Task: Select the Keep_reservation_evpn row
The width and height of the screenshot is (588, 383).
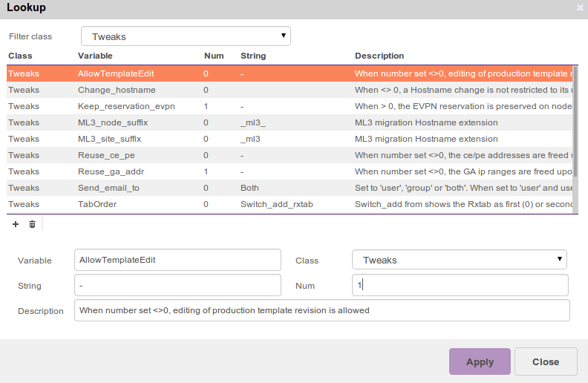Action: tap(126, 106)
